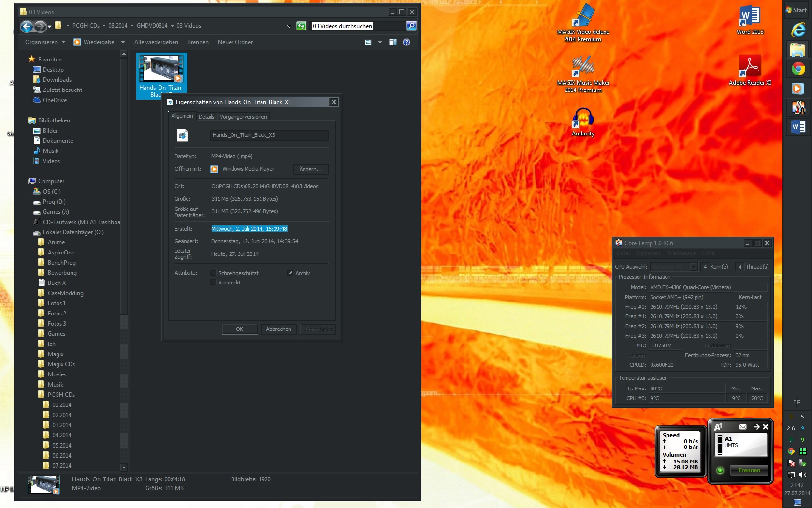This screenshot has width=812, height=508.
Task: Click the volume speaker icon in the tray
Action: click(x=803, y=475)
